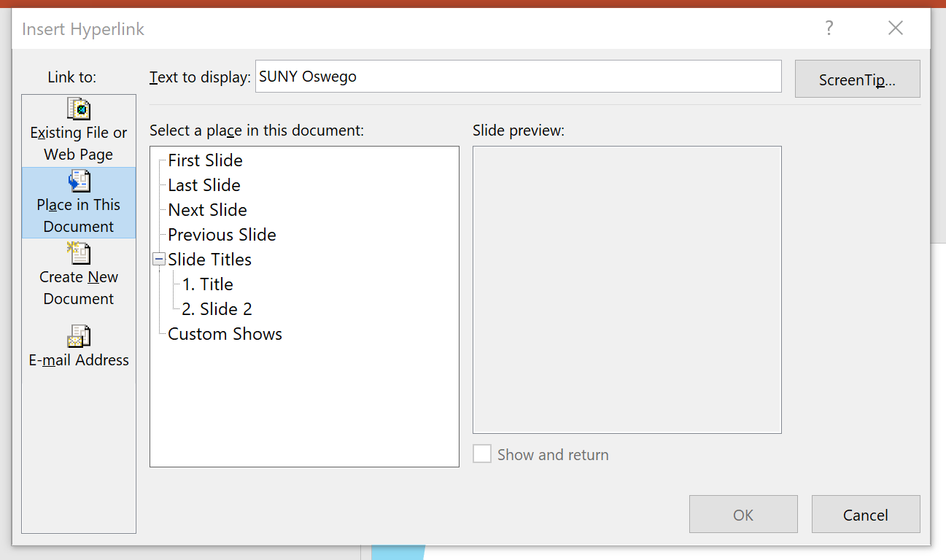Select Last Slide in the tree
The height and width of the screenshot is (560, 946).
[204, 185]
